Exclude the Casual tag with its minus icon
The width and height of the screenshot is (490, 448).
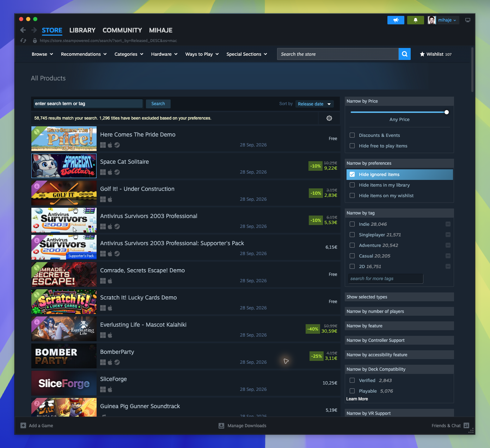448,256
